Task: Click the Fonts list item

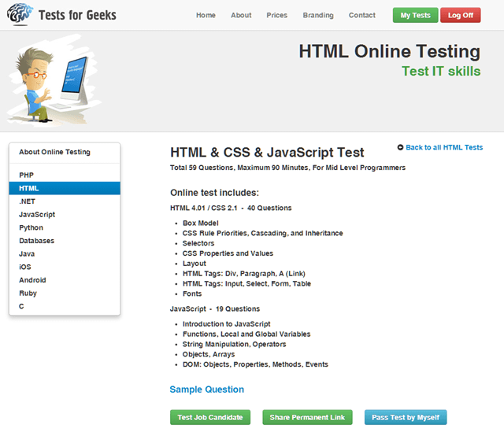Action: (192, 293)
